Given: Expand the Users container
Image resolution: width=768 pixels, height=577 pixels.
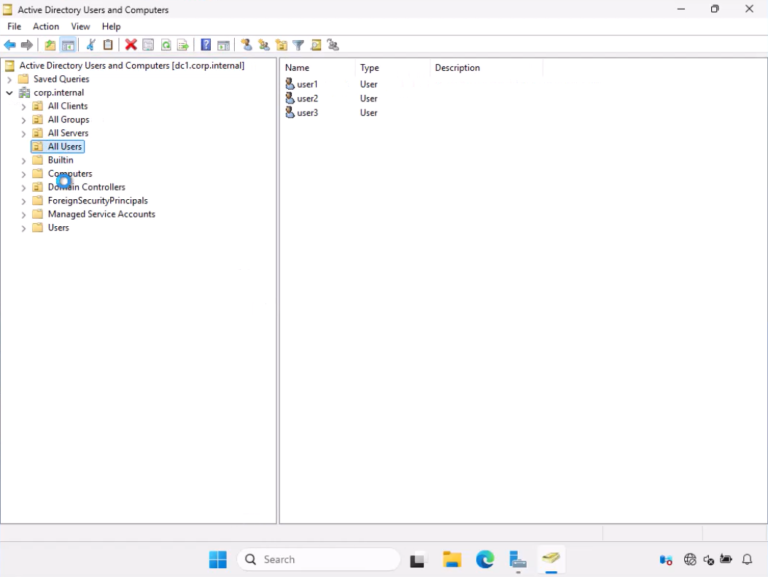Looking at the screenshot, I should coord(24,228).
